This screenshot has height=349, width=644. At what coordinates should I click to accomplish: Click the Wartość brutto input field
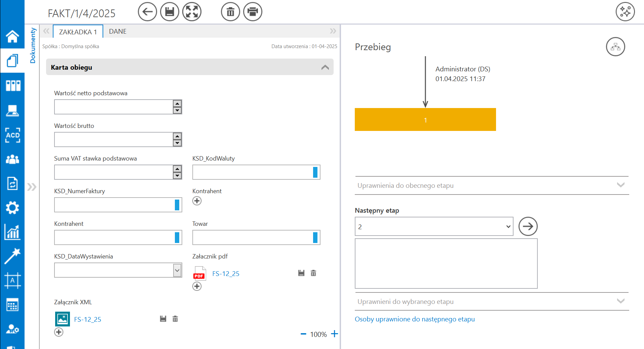pyautogui.click(x=114, y=140)
